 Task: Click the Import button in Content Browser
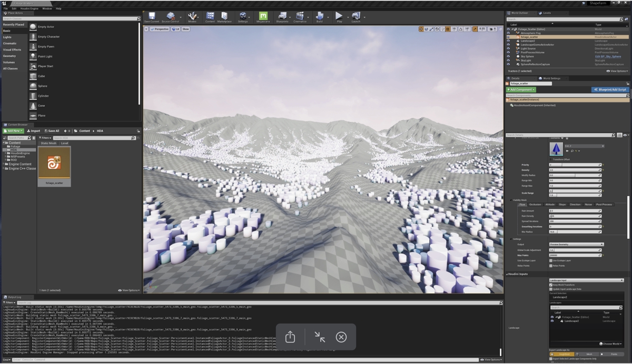pyautogui.click(x=34, y=131)
